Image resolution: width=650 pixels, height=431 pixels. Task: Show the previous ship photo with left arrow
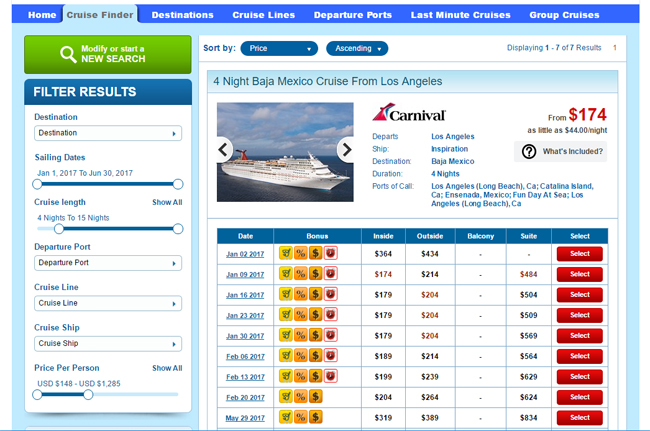[224, 150]
